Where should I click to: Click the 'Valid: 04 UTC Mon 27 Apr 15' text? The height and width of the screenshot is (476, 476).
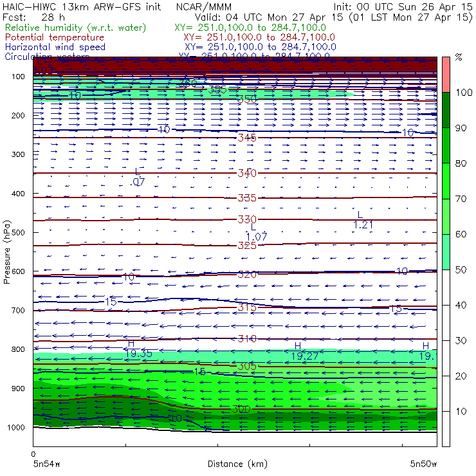click(269, 17)
